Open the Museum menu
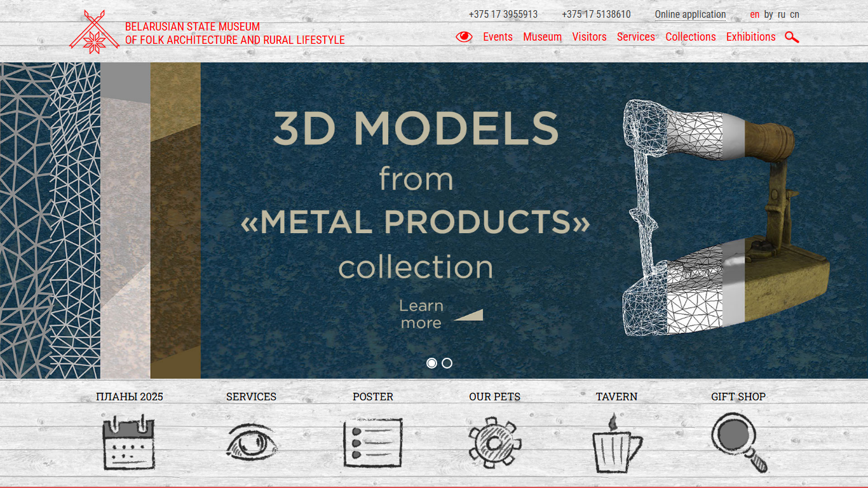The image size is (868, 488). tap(542, 37)
